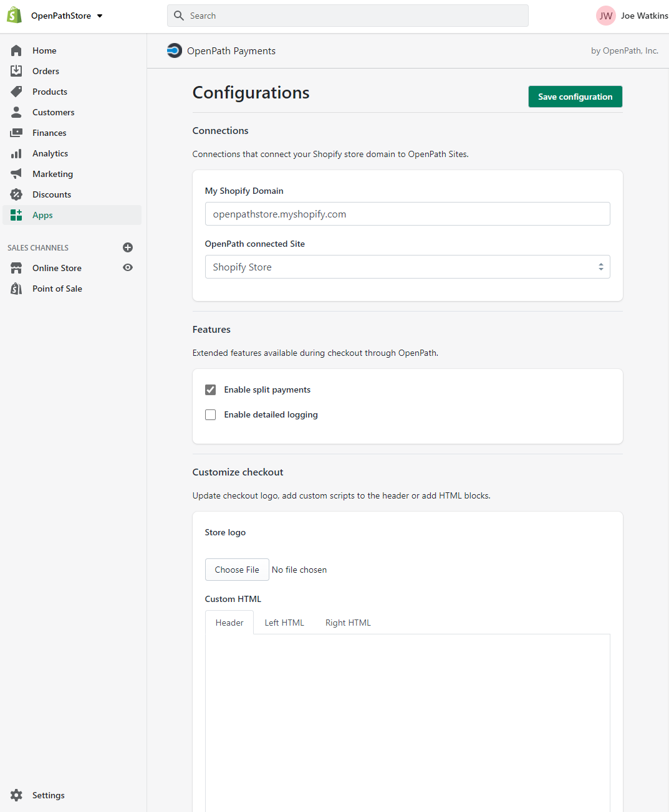Click the Analytics bar chart icon

click(16, 153)
